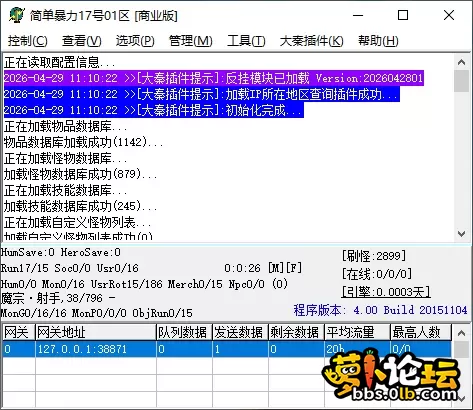Click the [刷怪:2899] status label

pyautogui.click(x=374, y=256)
